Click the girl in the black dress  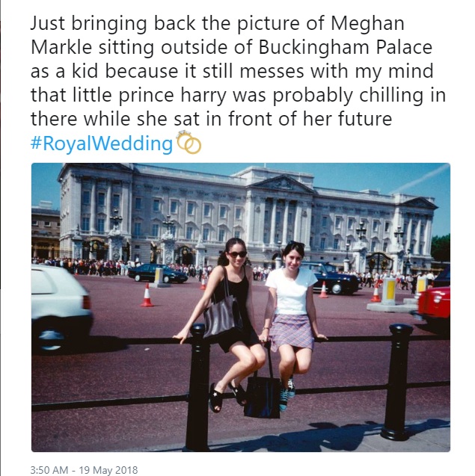[233, 314]
